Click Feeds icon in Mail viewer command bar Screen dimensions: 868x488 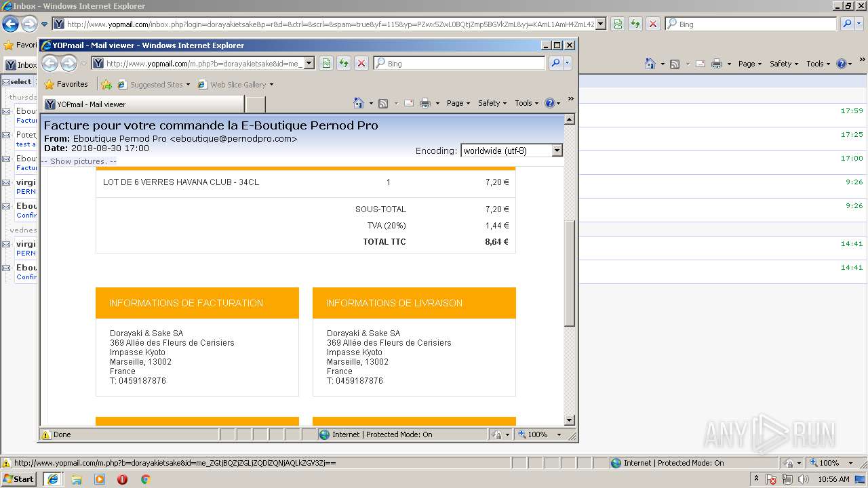[x=383, y=103]
